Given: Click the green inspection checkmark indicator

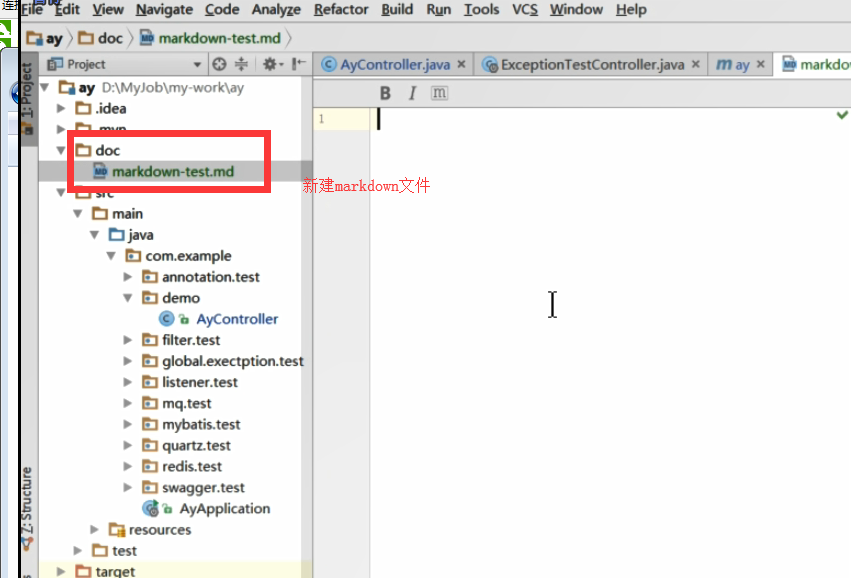Looking at the screenshot, I should click(x=842, y=115).
